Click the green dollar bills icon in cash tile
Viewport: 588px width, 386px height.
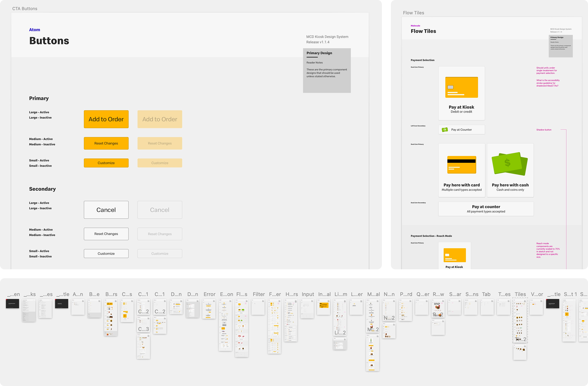click(x=510, y=164)
